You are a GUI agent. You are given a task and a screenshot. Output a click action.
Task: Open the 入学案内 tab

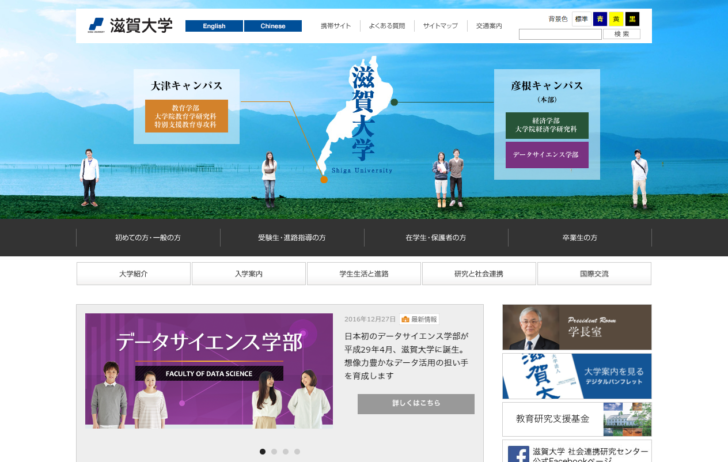pyautogui.click(x=248, y=273)
